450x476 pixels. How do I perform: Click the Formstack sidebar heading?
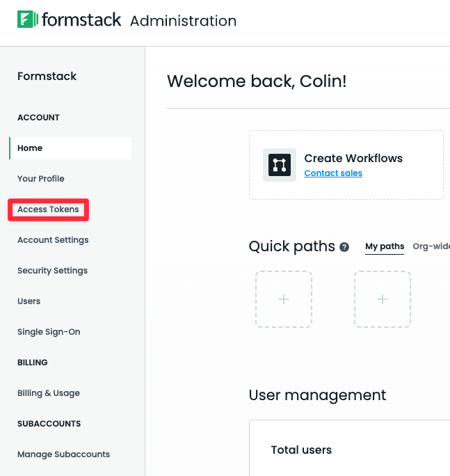(47, 77)
